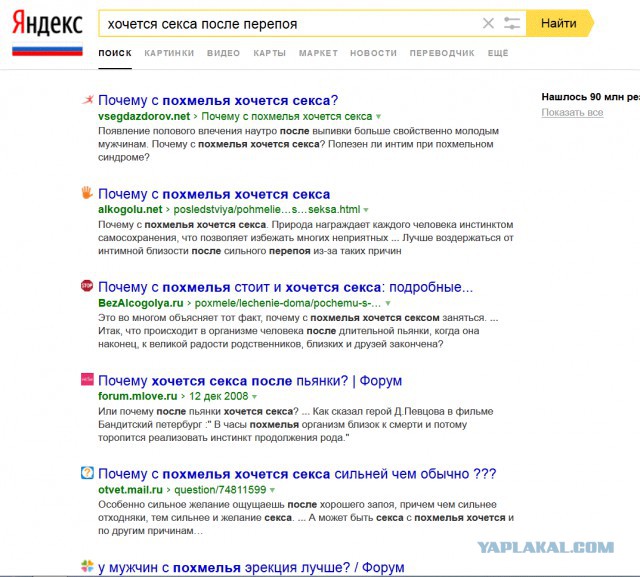The width and height of the screenshot is (640, 577).
Task: Click the Показать все link
Action: 572,112
